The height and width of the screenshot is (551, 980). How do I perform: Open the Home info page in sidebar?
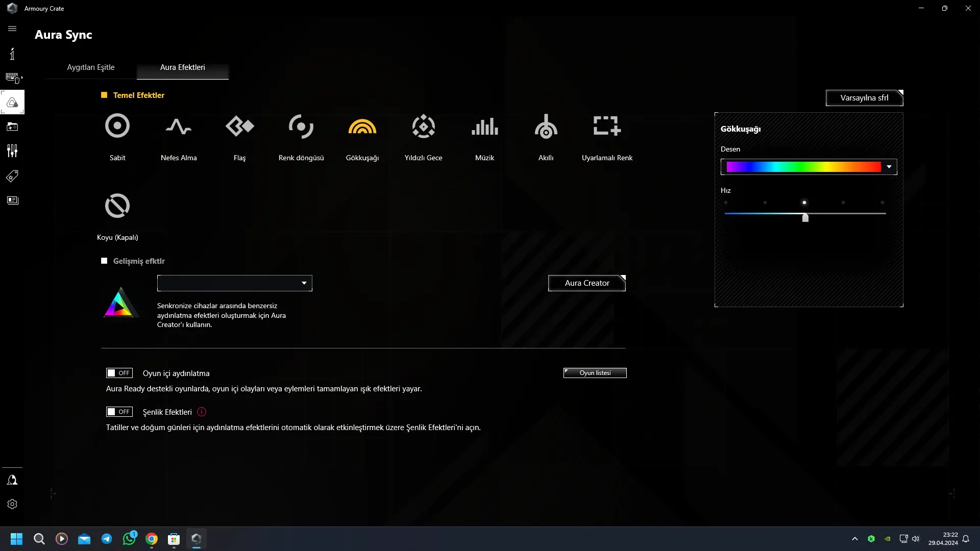pyautogui.click(x=12, y=54)
